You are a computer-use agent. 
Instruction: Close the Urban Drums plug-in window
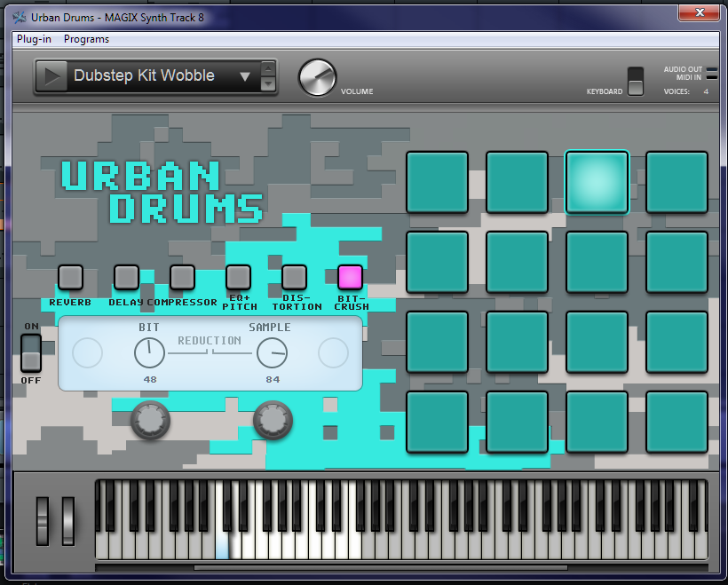700,12
